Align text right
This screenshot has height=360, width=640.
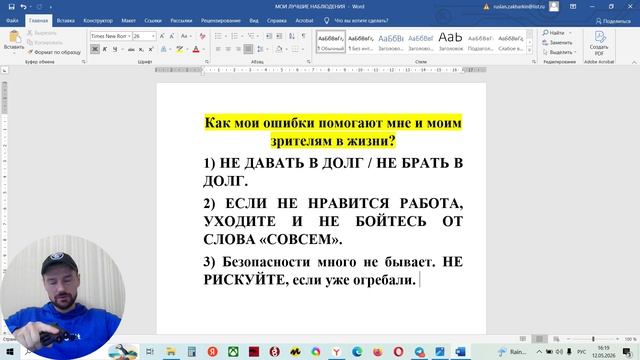(238, 49)
